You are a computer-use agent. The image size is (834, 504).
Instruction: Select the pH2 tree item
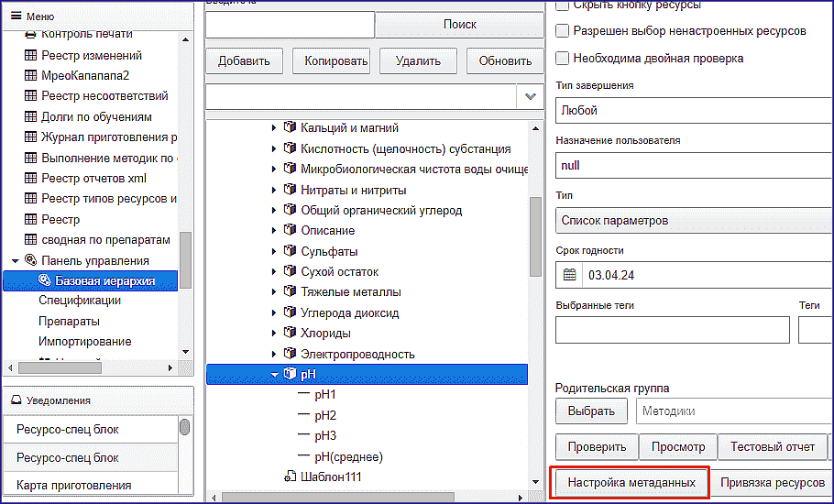pos(325,415)
